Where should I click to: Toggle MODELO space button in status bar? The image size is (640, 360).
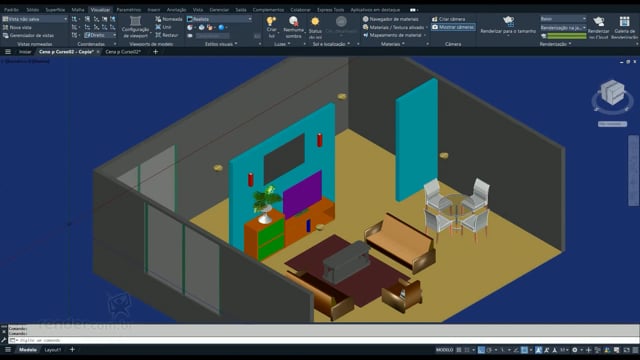(x=444, y=350)
